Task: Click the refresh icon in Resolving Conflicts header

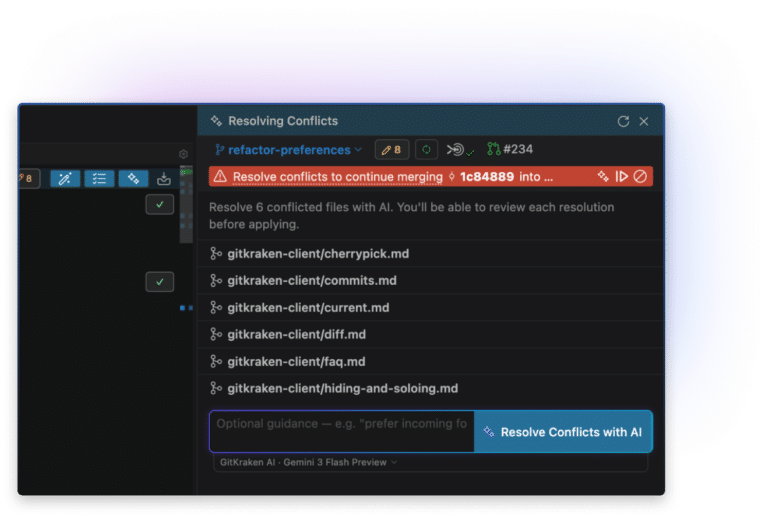Action: 623,121
